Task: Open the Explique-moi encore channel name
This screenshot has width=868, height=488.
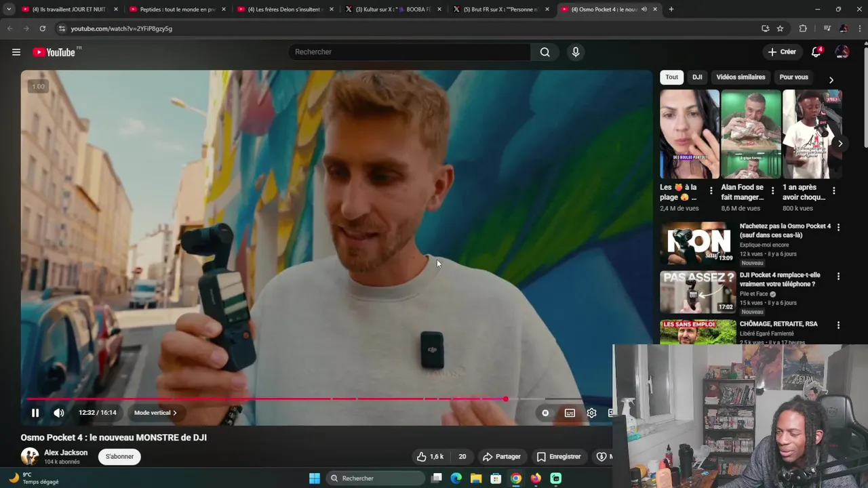Action: pos(764,245)
